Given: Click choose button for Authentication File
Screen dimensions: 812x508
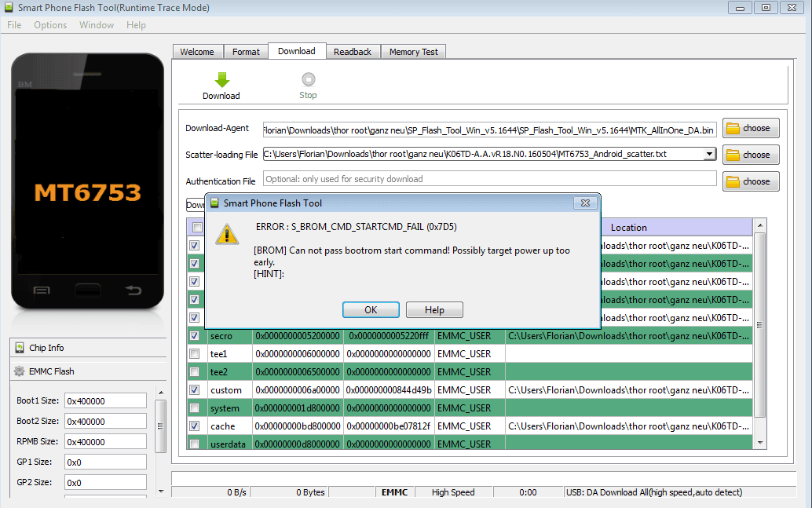Looking at the screenshot, I should [751, 181].
